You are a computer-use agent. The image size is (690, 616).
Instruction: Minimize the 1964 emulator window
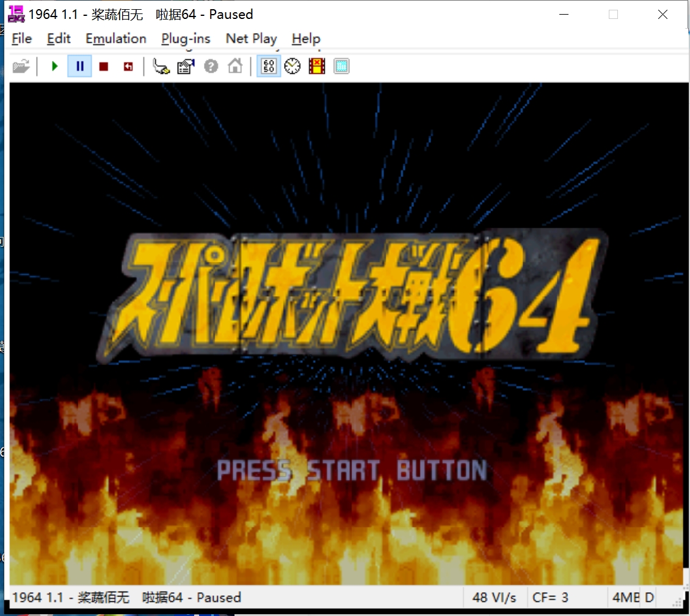[564, 15]
